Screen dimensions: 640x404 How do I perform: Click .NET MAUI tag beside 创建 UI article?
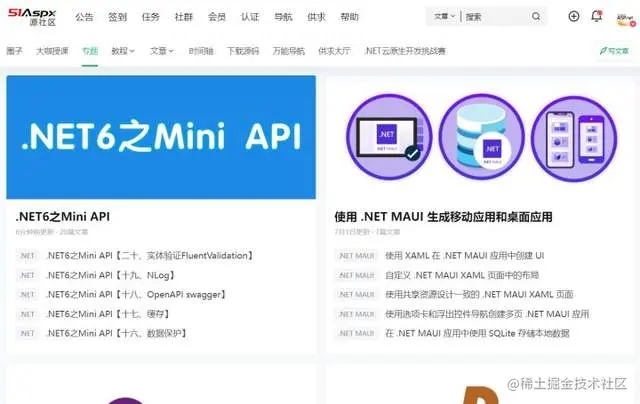coord(356,256)
